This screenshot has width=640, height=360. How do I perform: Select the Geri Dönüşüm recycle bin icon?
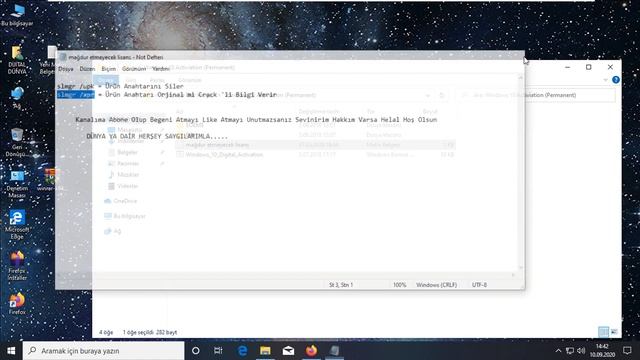coord(17,143)
